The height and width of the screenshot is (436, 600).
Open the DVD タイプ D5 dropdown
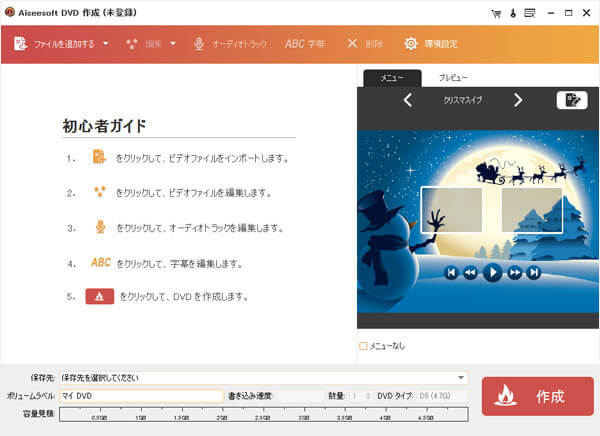(442, 396)
